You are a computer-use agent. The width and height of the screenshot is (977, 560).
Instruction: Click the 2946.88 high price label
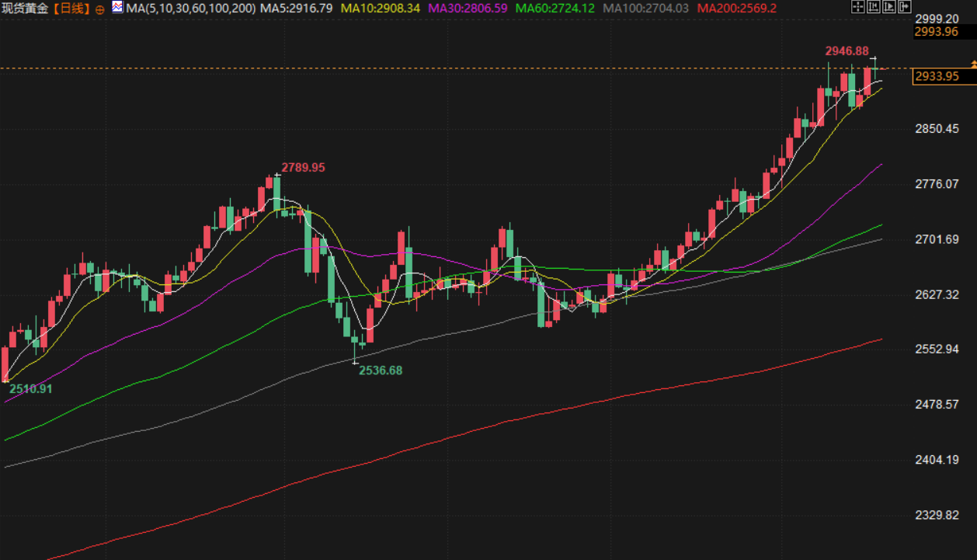tap(847, 50)
